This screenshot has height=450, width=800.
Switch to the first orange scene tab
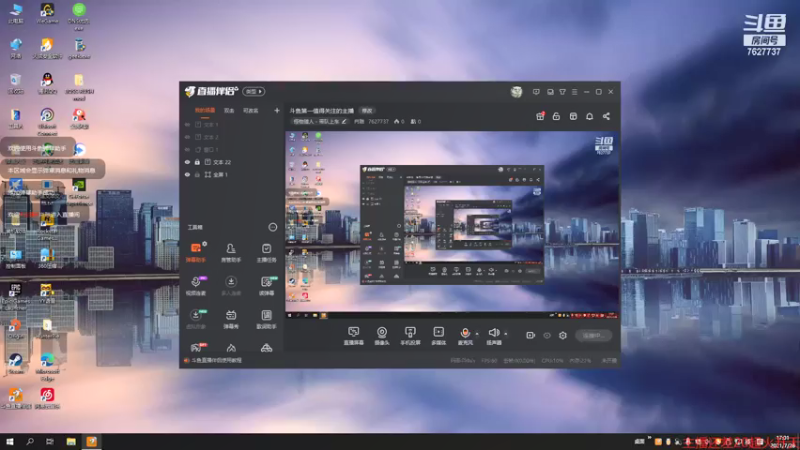point(205,110)
